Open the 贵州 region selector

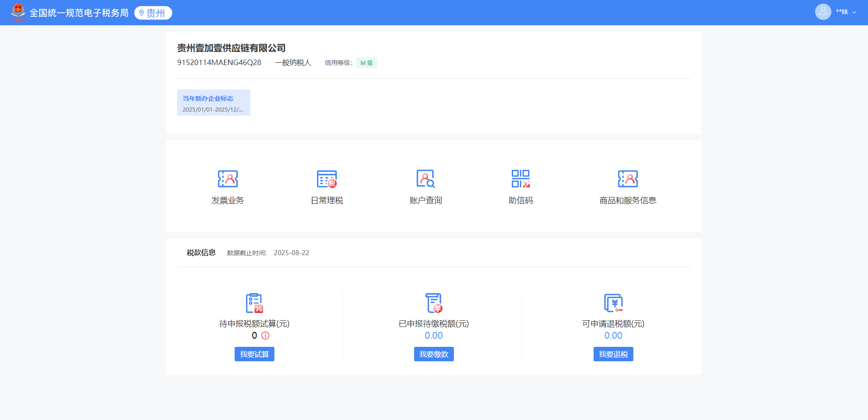[x=153, y=13]
